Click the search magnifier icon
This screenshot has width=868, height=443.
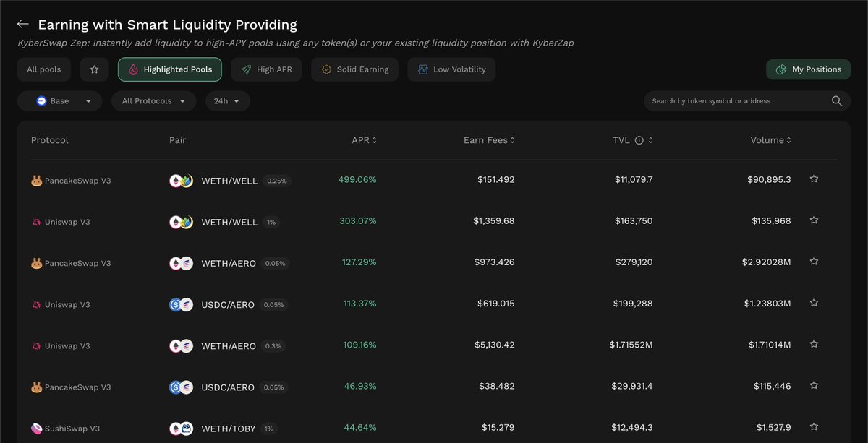[837, 101]
